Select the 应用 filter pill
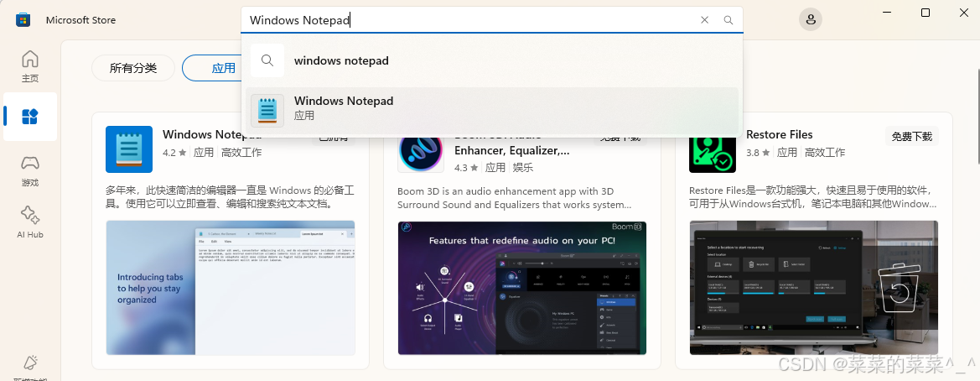The width and height of the screenshot is (980, 381). pyautogui.click(x=223, y=68)
